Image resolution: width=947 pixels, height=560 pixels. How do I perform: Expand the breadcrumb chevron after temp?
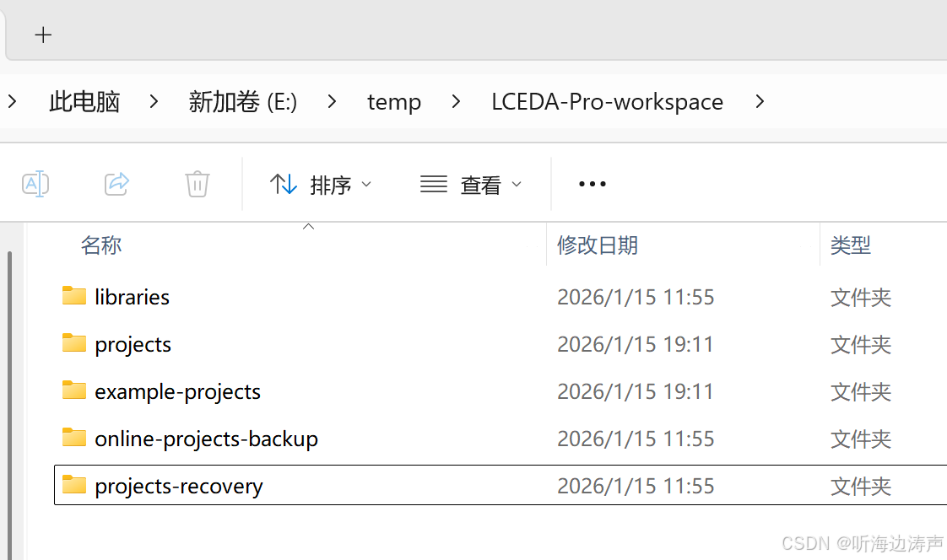455,101
